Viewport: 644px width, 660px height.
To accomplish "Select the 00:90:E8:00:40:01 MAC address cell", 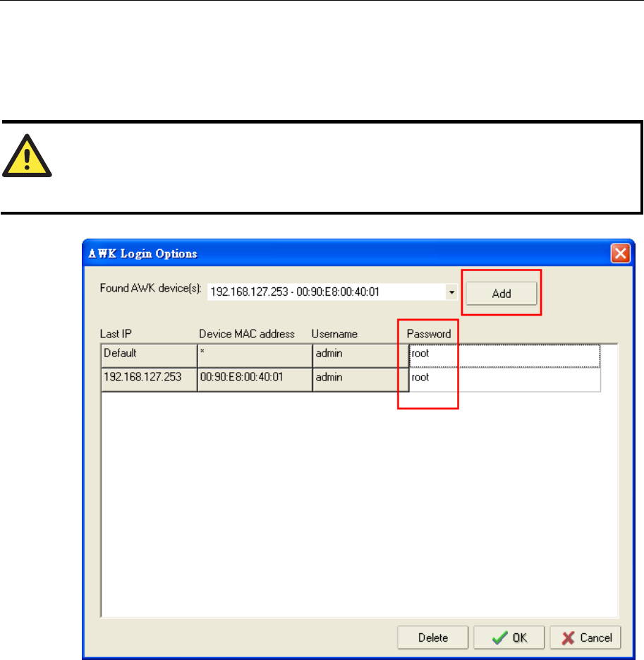I will point(255,380).
